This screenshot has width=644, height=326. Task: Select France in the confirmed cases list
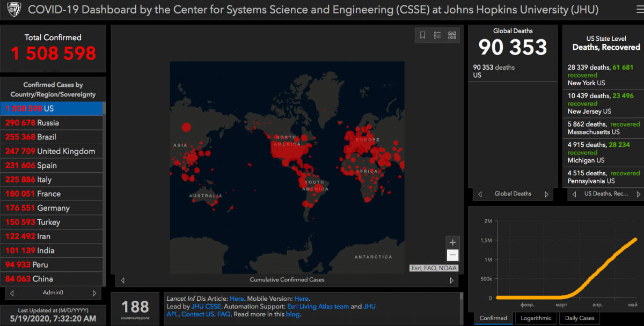click(52, 194)
